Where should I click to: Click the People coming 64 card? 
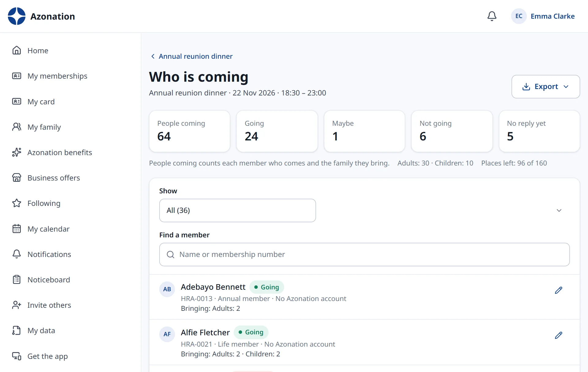(x=190, y=131)
